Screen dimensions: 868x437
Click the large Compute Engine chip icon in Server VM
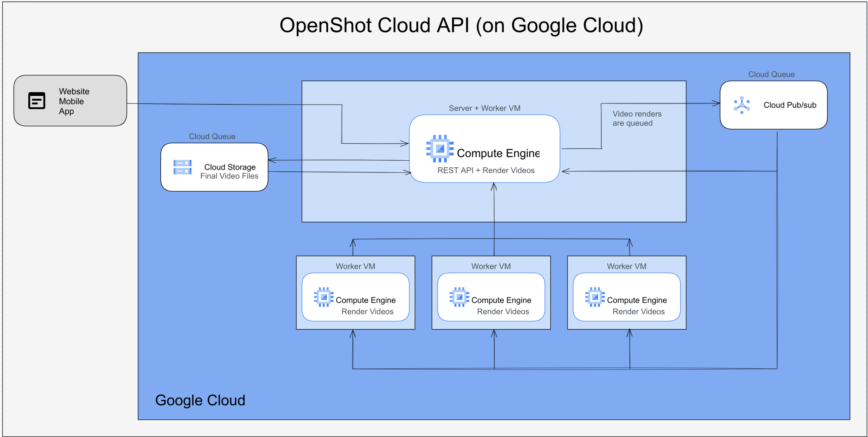(x=440, y=149)
